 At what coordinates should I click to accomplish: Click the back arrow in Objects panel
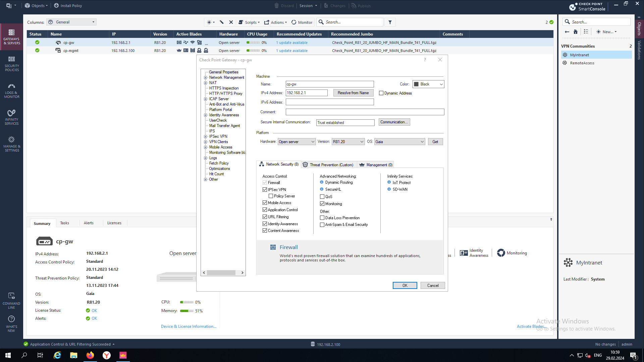567,32
